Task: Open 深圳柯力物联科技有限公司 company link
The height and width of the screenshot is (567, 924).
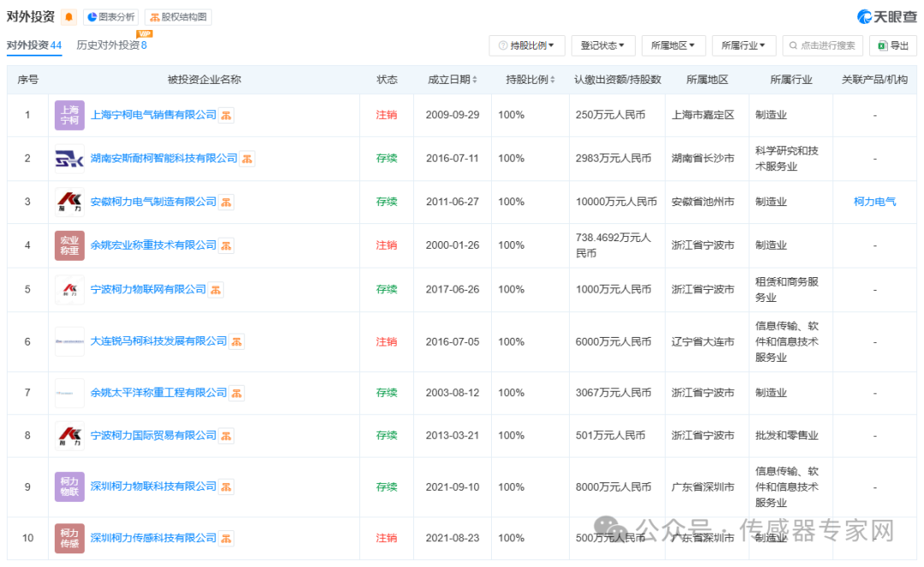Action: (153, 487)
